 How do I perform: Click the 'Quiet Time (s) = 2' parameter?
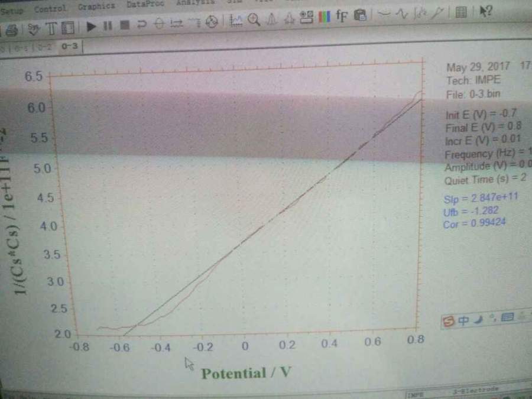click(485, 179)
